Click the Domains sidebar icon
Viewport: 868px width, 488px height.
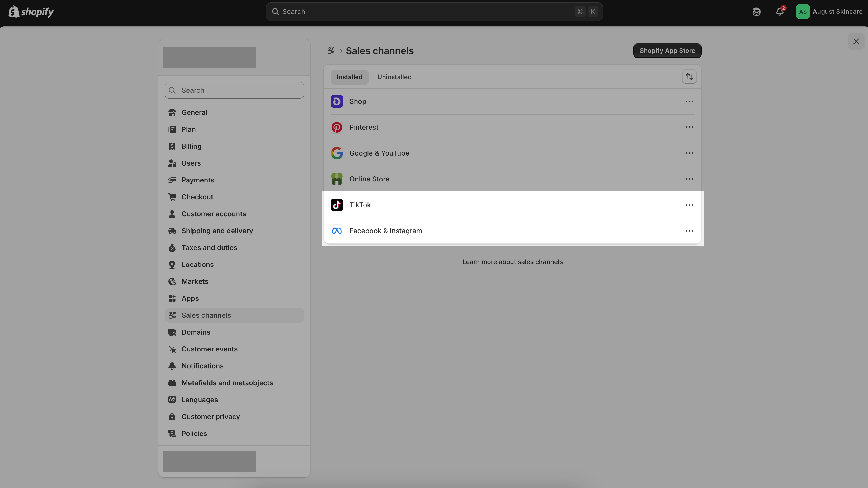172,332
